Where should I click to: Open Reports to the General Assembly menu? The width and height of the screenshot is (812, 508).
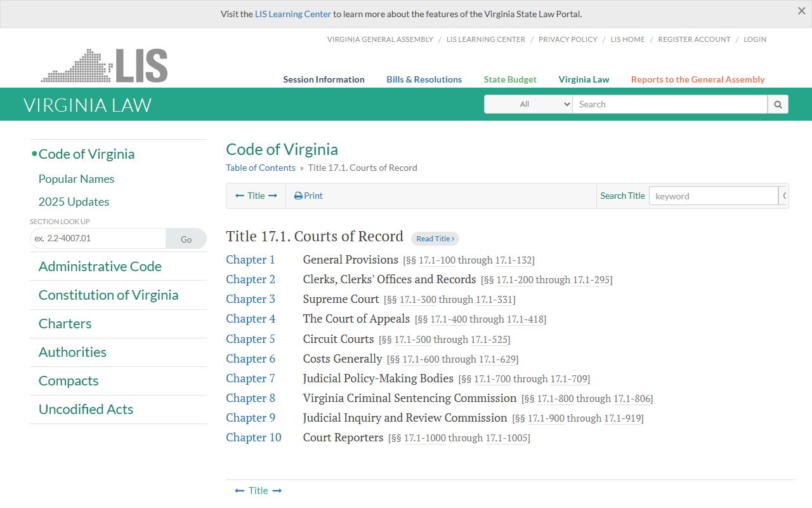[698, 79]
